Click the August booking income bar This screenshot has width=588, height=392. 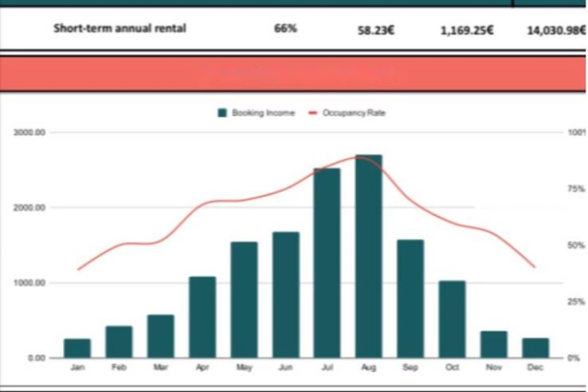(369, 257)
